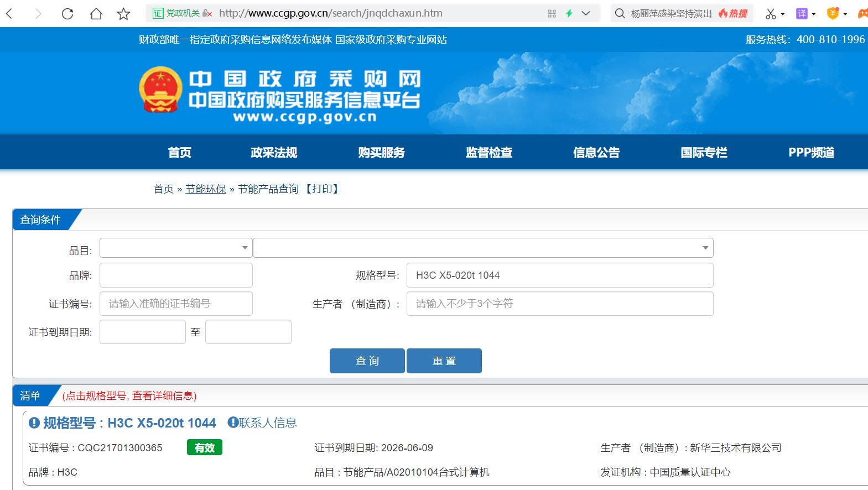This screenshot has width=868, height=490.
Task: Select the 证书编号：CQC21701300365 text
Action: coord(96,448)
